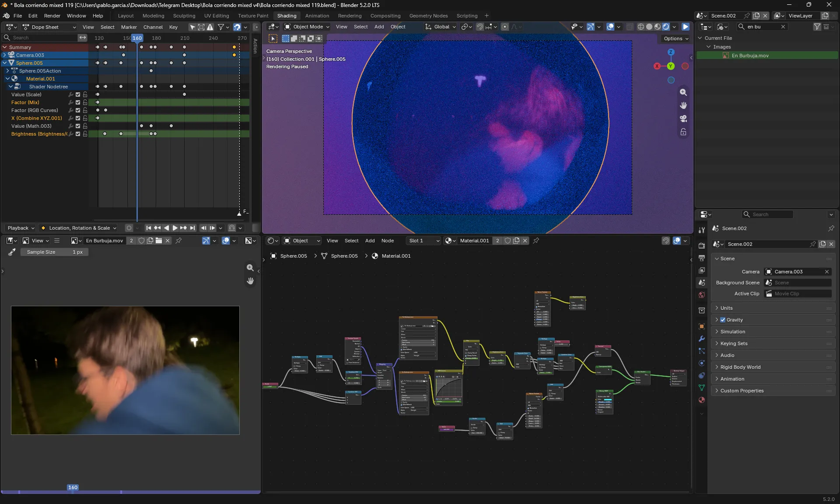Image resolution: width=840 pixels, height=504 pixels.
Task: Select rendered viewport shading mode
Action: (x=666, y=27)
